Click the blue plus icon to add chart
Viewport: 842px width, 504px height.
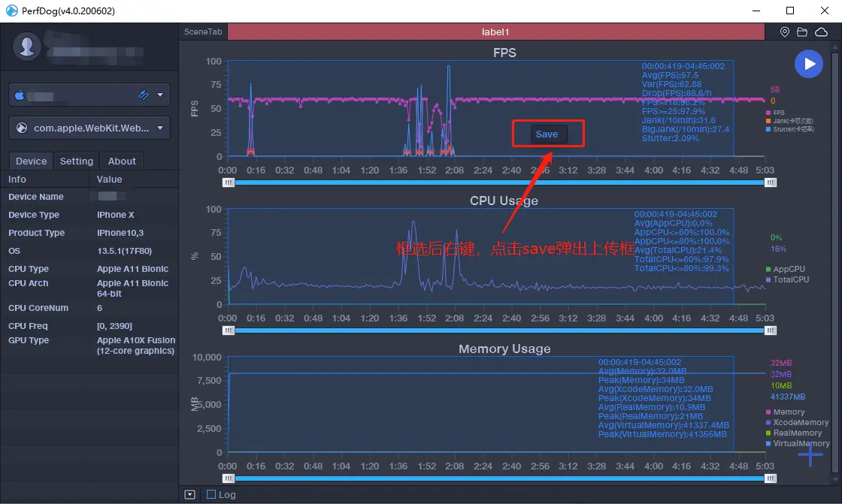(x=810, y=455)
